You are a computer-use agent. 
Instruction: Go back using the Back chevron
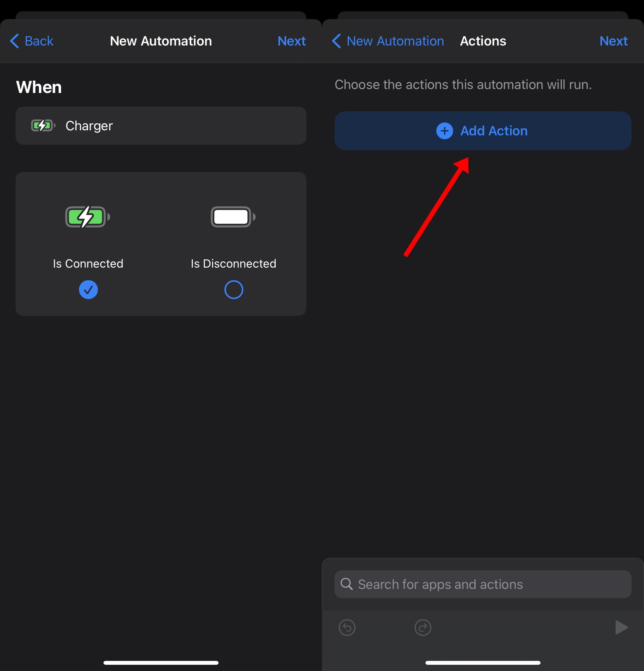pos(15,41)
